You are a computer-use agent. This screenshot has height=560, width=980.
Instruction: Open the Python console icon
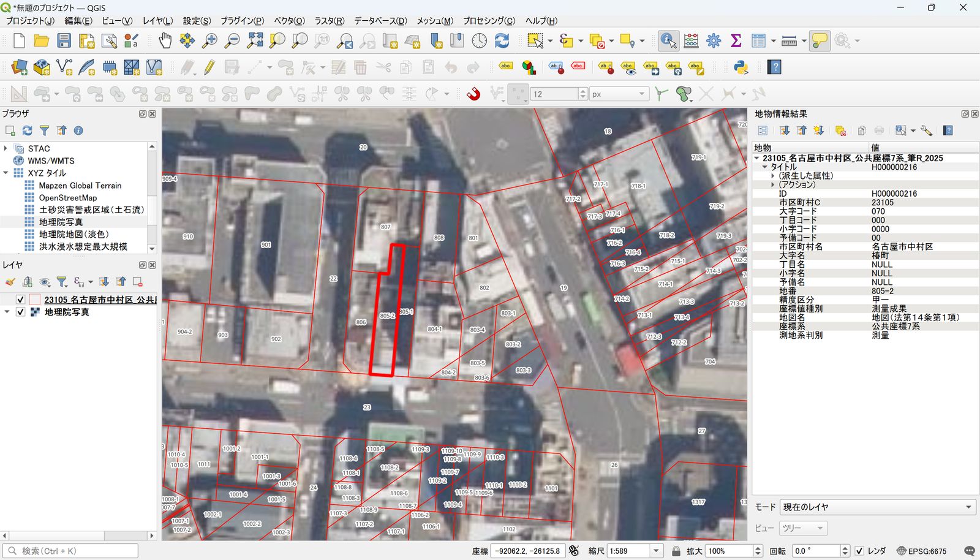tap(741, 67)
